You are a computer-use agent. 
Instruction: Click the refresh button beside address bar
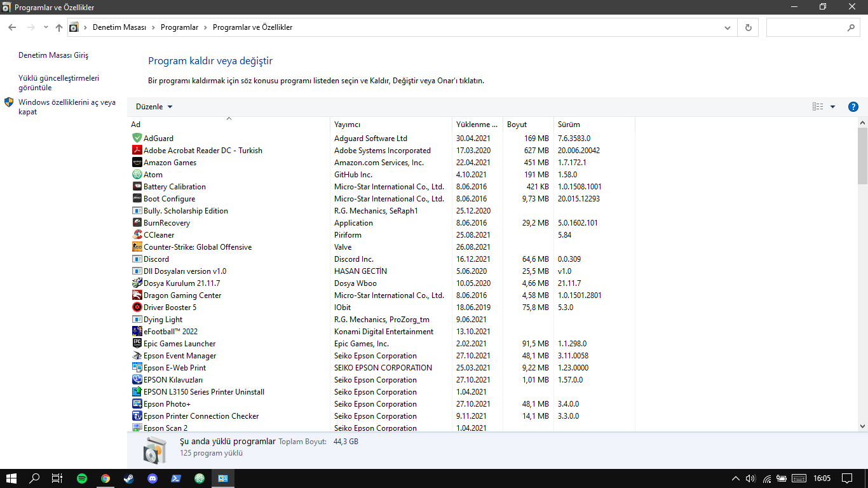[x=748, y=28]
